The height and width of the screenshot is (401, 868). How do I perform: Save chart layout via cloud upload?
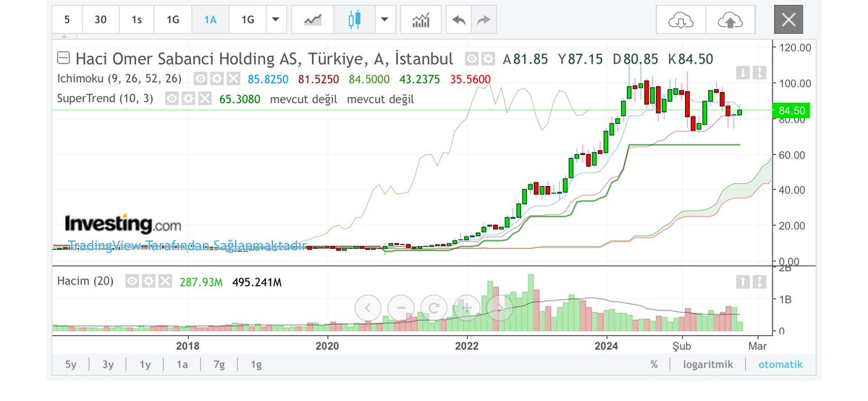click(730, 20)
